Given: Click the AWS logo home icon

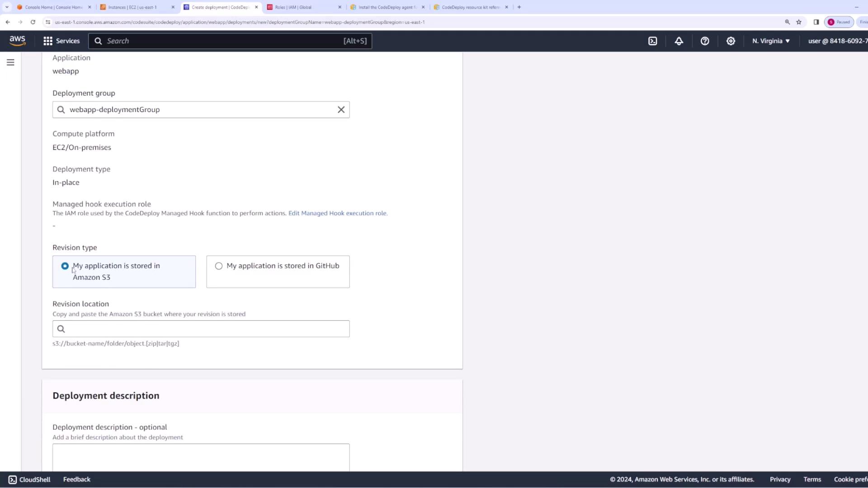Looking at the screenshot, I should (x=17, y=41).
